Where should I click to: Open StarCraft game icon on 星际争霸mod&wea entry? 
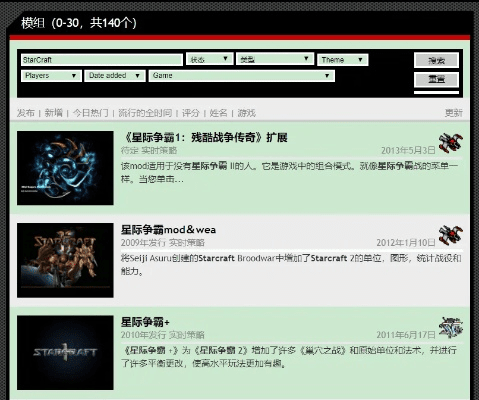coord(451,235)
